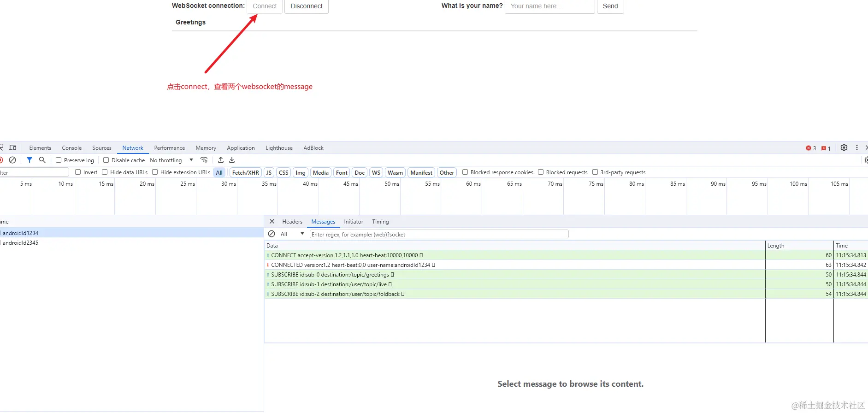This screenshot has height=413, width=868.
Task: Open the Sources panel tab
Action: tap(102, 148)
